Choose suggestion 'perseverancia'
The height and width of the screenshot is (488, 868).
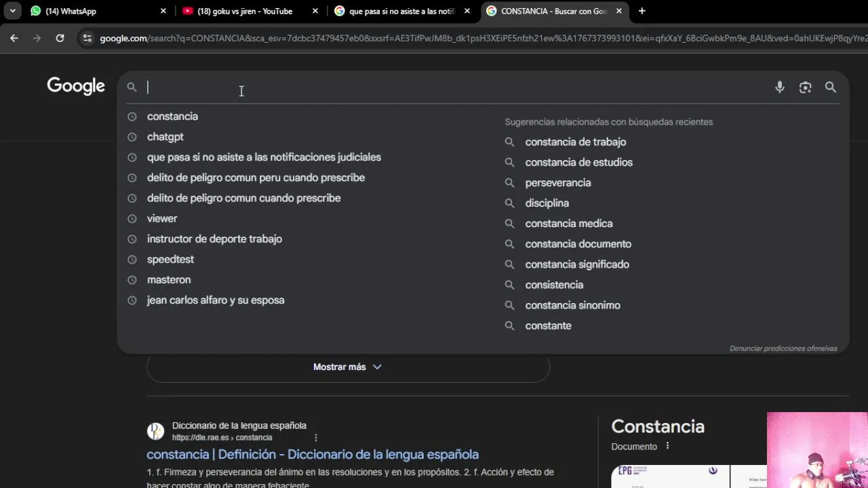point(558,182)
